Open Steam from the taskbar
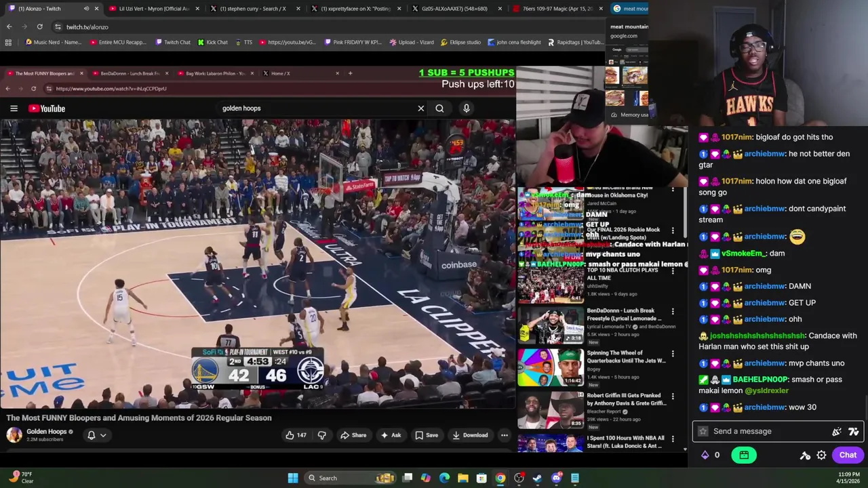The image size is (868, 488). click(537, 479)
